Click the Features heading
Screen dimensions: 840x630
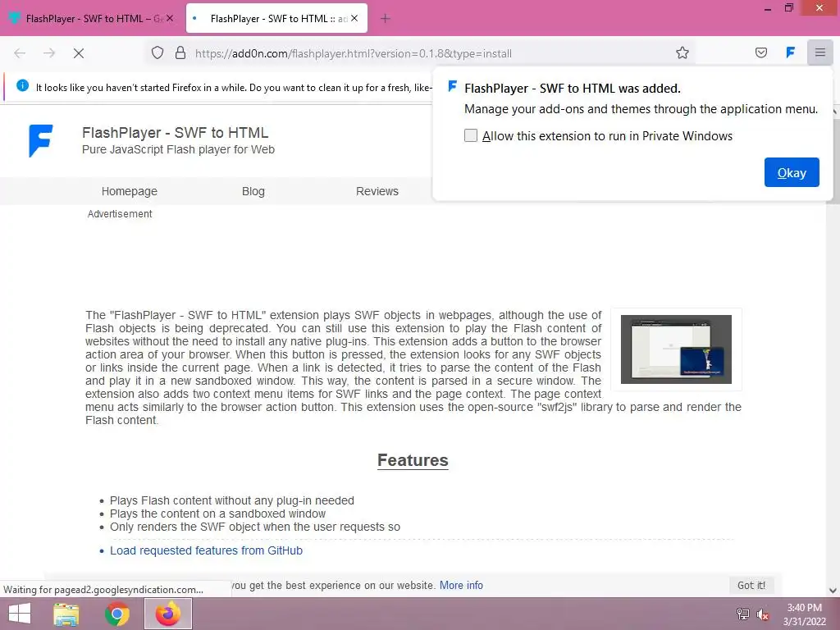(x=413, y=460)
